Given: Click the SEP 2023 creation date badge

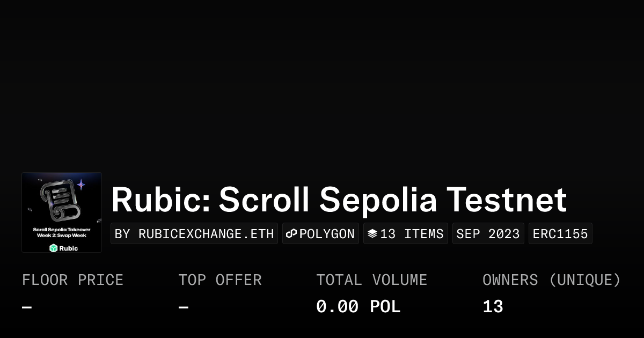Looking at the screenshot, I should click(x=488, y=234).
